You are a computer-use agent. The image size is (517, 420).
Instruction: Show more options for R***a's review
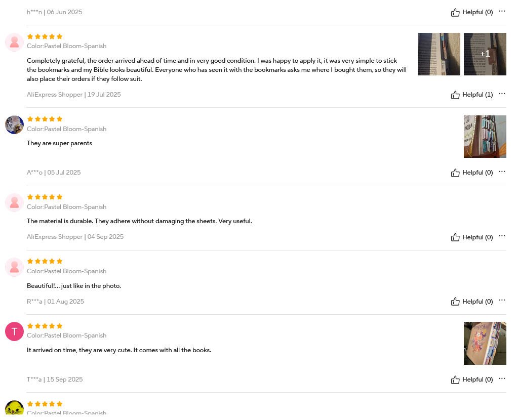(502, 300)
